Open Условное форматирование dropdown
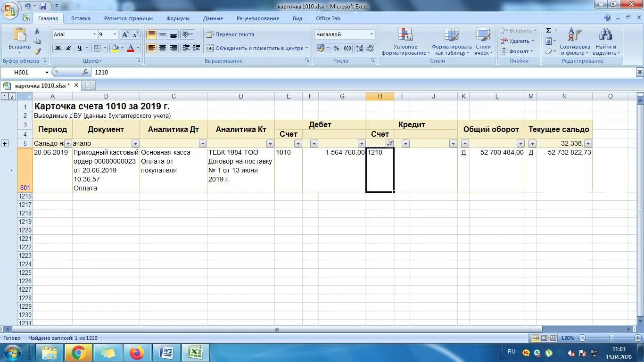The height and width of the screenshot is (362, 644). click(x=405, y=41)
